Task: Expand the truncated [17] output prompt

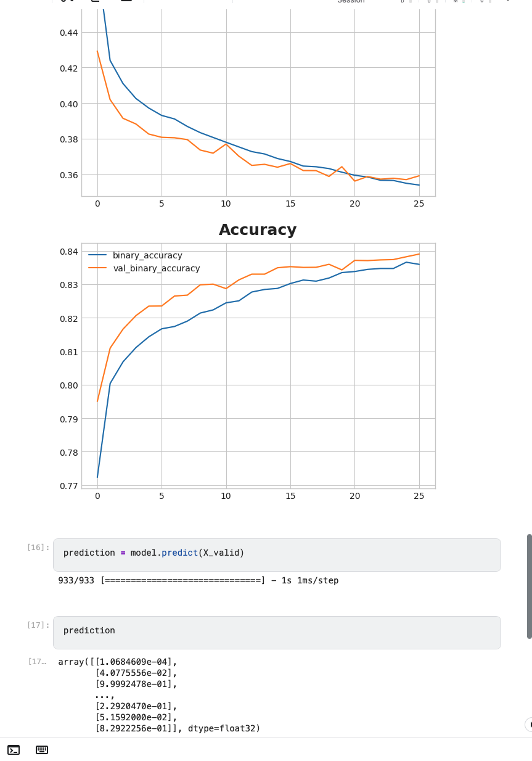Action: point(37,661)
